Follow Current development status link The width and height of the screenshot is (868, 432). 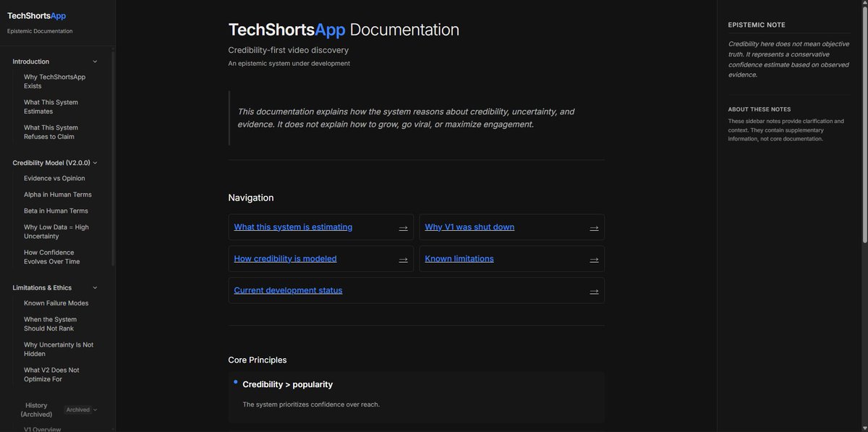point(288,290)
